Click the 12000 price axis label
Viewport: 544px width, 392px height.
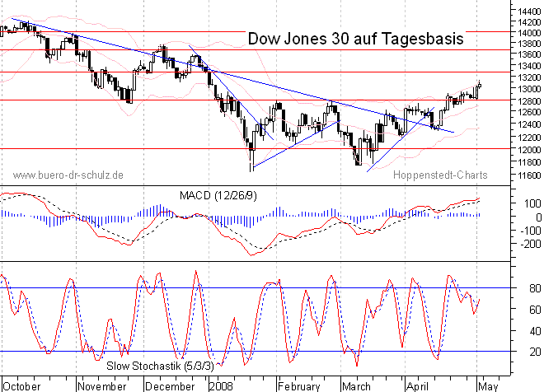[529, 149]
